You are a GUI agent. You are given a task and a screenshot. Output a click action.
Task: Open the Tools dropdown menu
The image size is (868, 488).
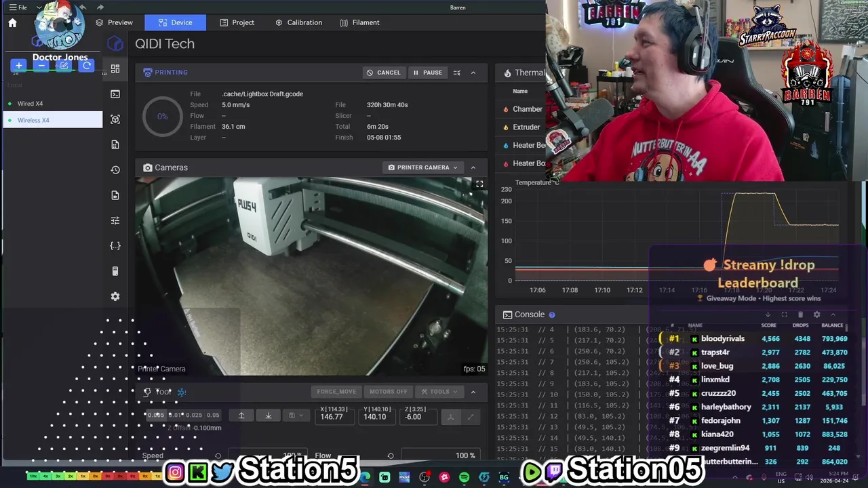point(439,392)
